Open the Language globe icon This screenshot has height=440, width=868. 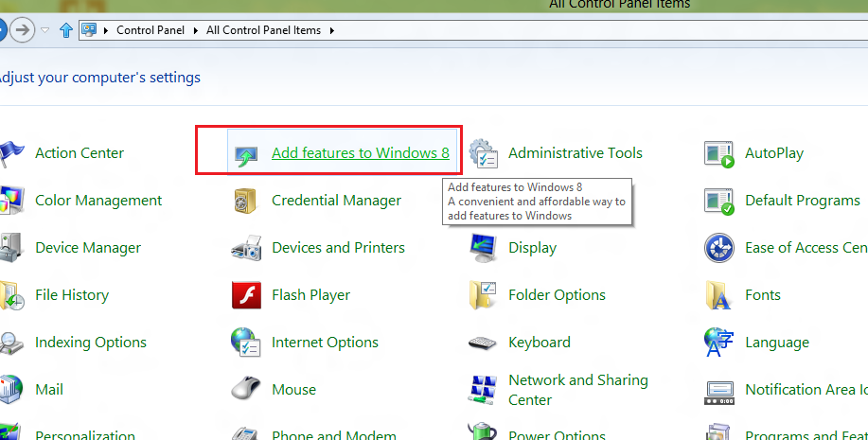[719, 342]
